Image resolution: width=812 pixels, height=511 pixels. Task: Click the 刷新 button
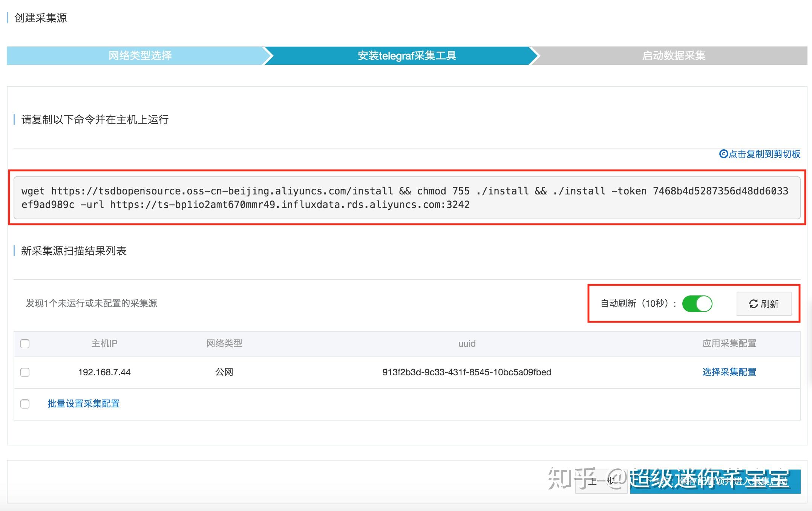pos(764,304)
